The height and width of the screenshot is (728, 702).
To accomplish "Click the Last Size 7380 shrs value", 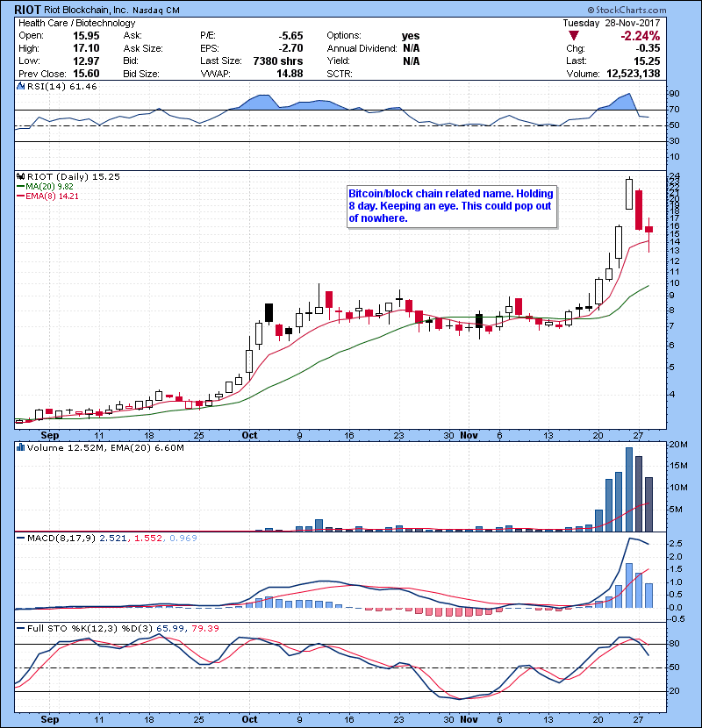I will pyautogui.click(x=278, y=61).
